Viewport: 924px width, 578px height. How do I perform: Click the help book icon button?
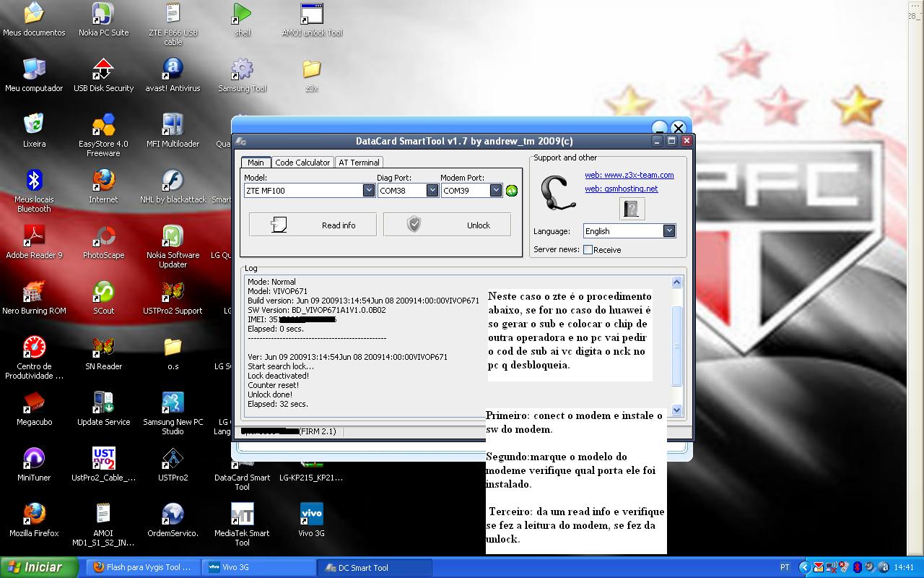pos(632,209)
